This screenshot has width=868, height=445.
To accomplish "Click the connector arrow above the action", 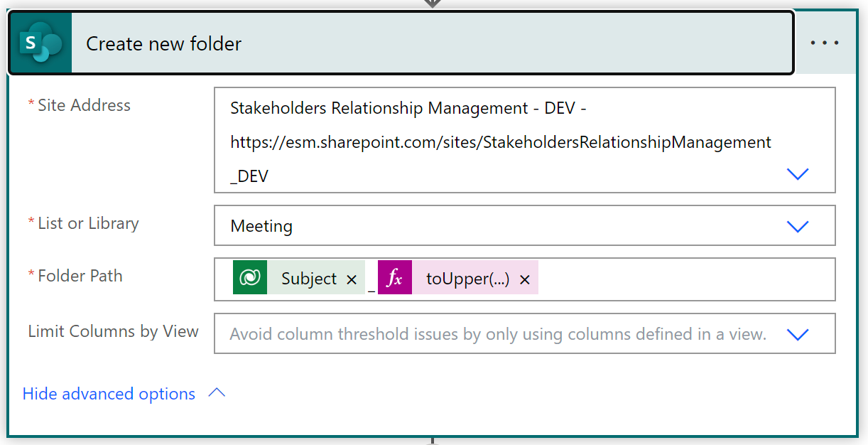I will click(x=433, y=4).
